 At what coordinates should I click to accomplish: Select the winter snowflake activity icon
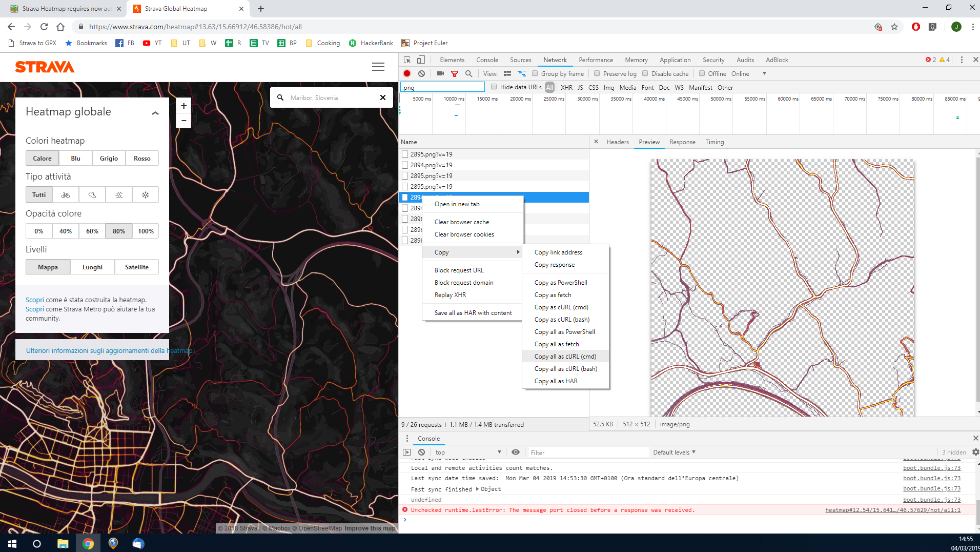pyautogui.click(x=146, y=195)
